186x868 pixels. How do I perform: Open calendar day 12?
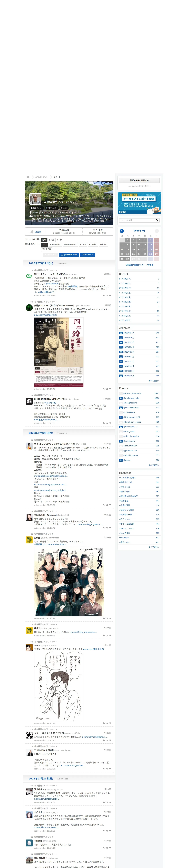pyautogui.click(x=151, y=245)
